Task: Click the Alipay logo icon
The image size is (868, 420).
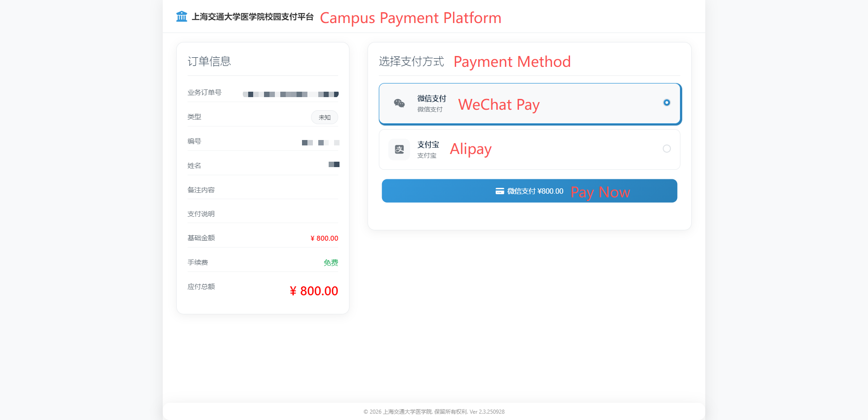Action: click(x=399, y=149)
